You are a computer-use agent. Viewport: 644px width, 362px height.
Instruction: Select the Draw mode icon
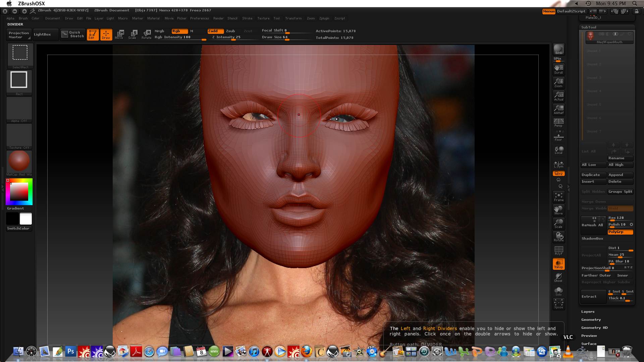click(106, 35)
